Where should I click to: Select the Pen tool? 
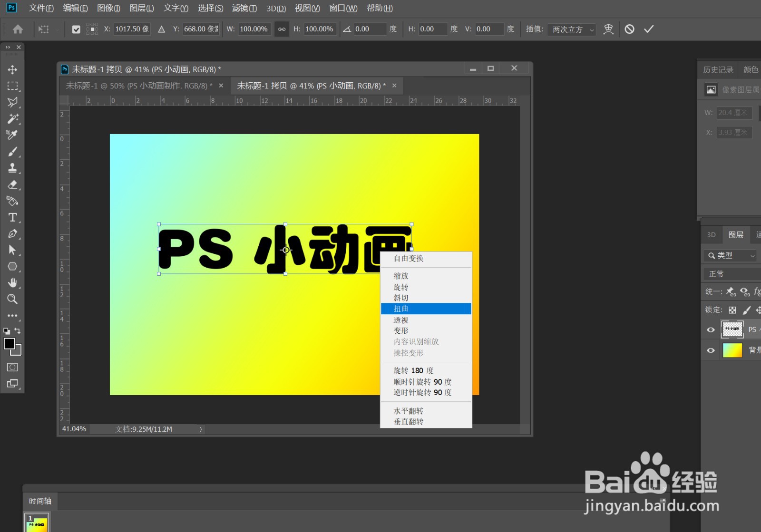click(13, 234)
